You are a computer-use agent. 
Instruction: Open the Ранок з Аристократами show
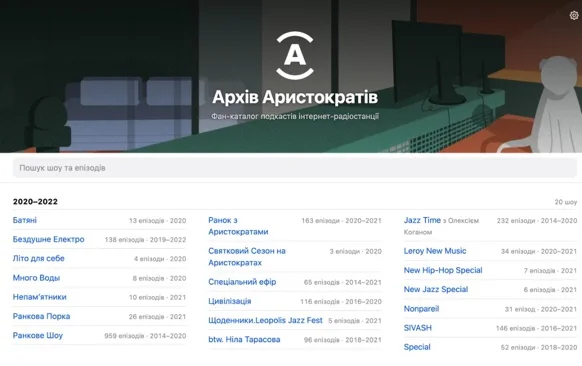(238, 226)
